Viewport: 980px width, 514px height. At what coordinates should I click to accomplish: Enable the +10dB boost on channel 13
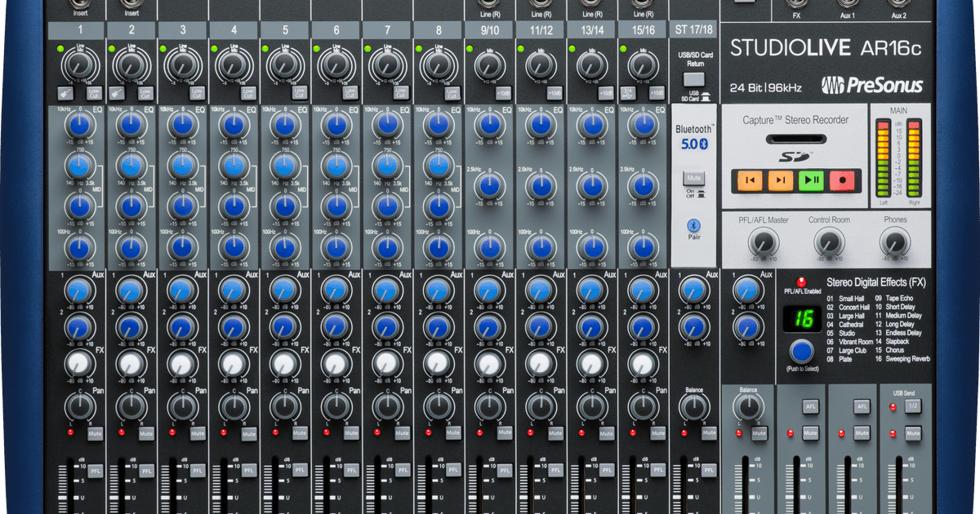[x=606, y=92]
